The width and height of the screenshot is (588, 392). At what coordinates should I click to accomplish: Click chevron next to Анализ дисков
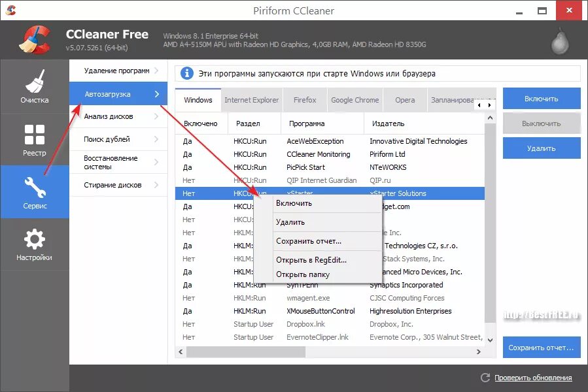[x=156, y=116]
